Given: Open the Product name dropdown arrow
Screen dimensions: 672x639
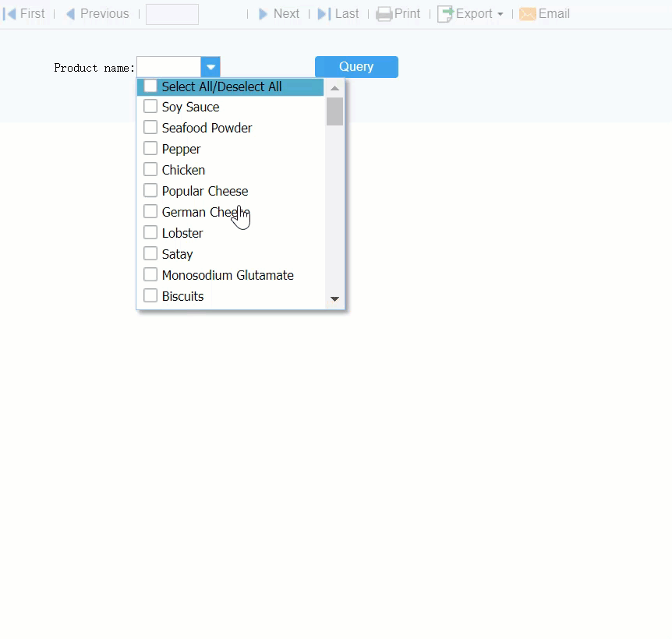Looking at the screenshot, I should pyautogui.click(x=210, y=67).
